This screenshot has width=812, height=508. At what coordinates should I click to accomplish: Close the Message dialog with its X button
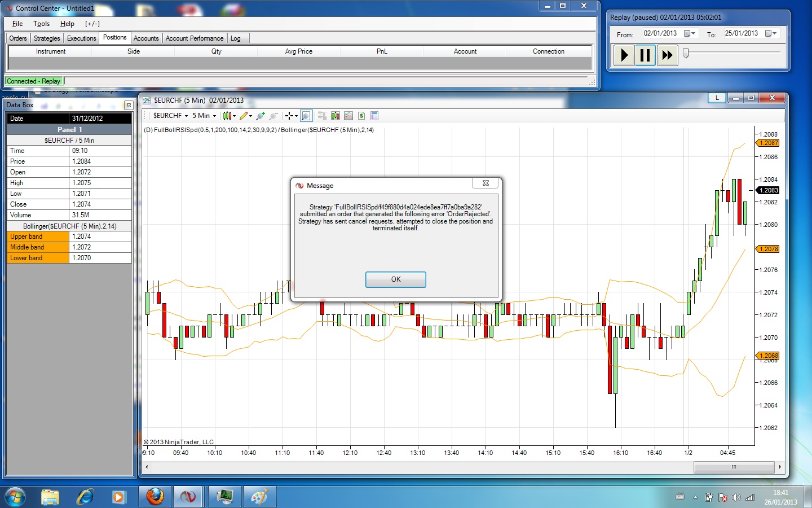click(x=486, y=183)
